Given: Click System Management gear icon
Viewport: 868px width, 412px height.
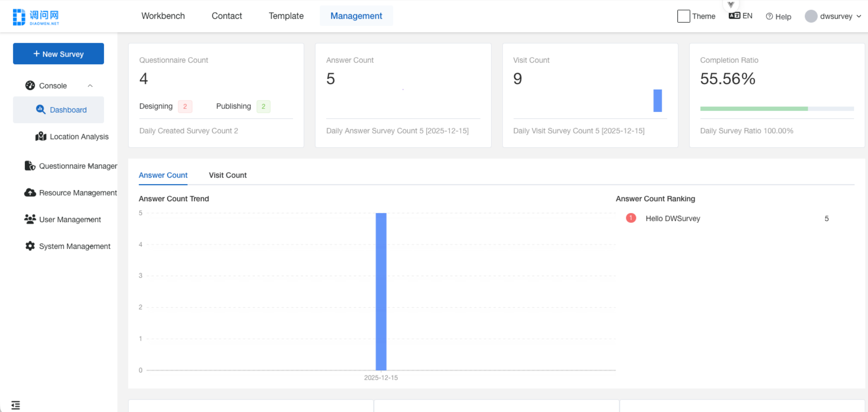Looking at the screenshot, I should click(30, 246).
